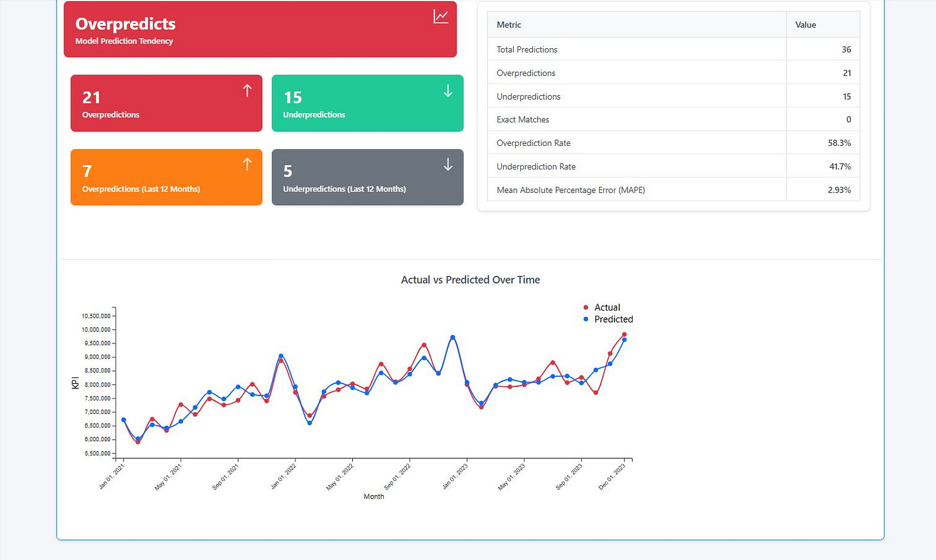The height and width of the screenshot is (560, 936).
Task: Select the 21 Overpredictions card
Action: pyautogui.click(x=166, y=104)
